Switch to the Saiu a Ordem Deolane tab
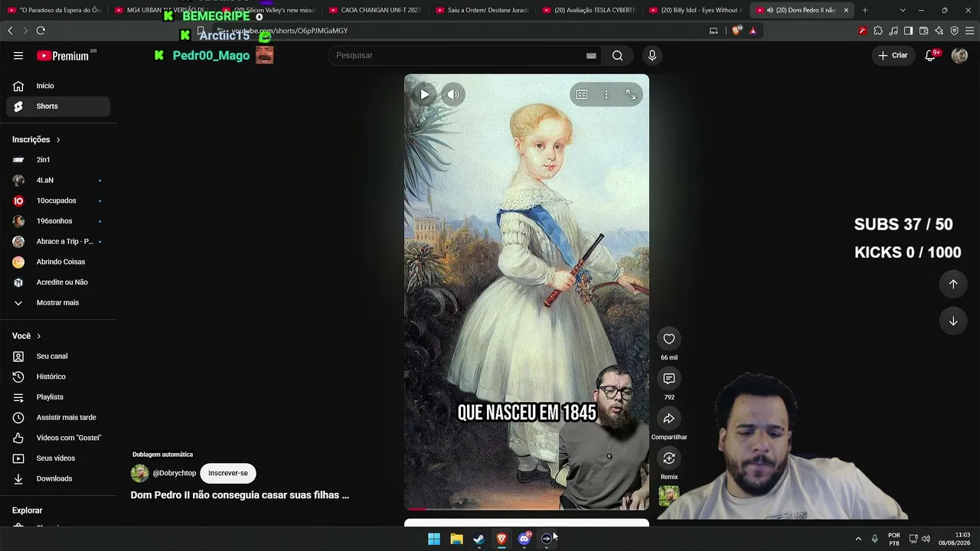The height and width of the screenshot is (551, 980). [x=482, y=10]
